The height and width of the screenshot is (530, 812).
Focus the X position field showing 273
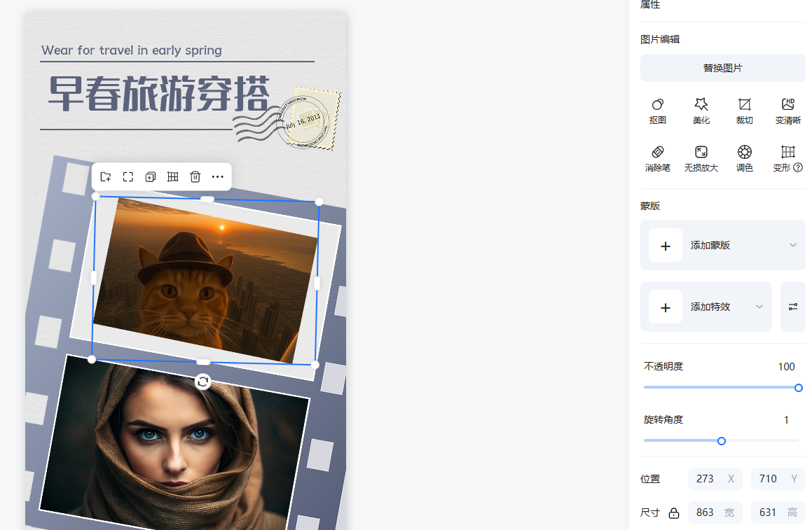tap(715, 479)
